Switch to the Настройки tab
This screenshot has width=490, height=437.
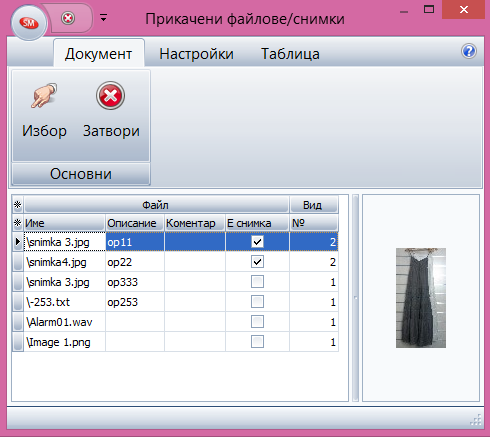point(196,54)
